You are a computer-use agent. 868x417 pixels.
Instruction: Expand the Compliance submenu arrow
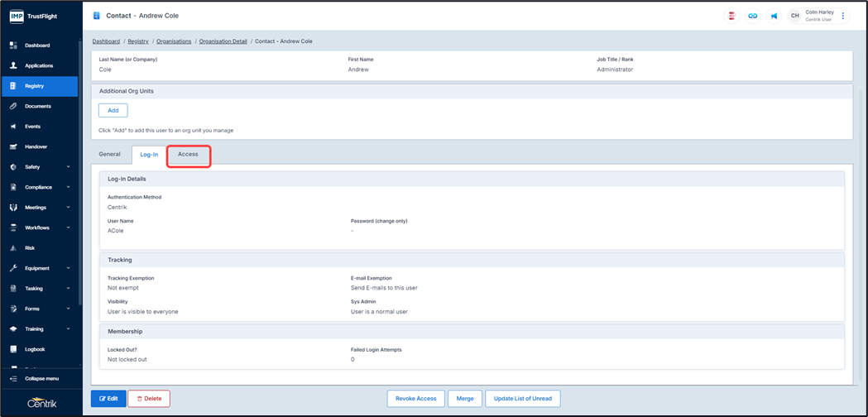click(68, 187)
